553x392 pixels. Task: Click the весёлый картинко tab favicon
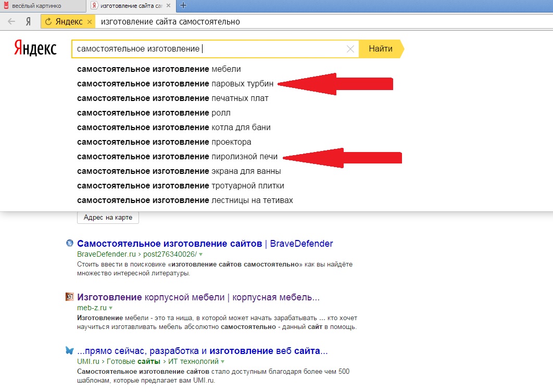pyautogui.click(x=6, y=5)
